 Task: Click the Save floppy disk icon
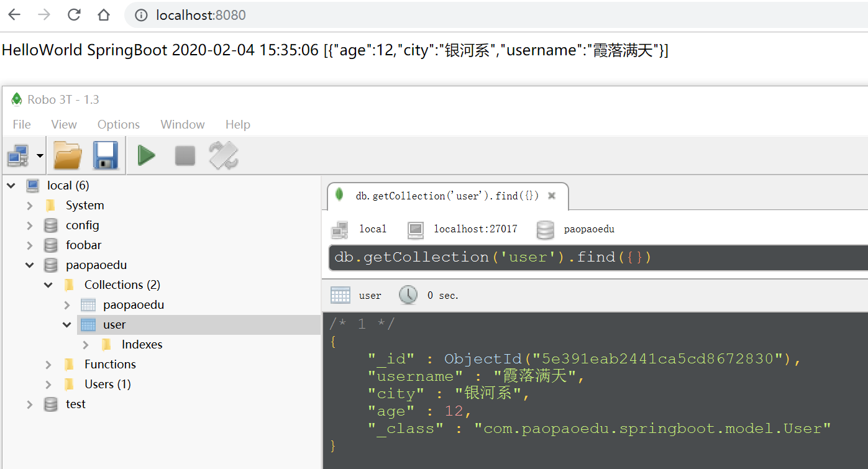click(106, 155)
